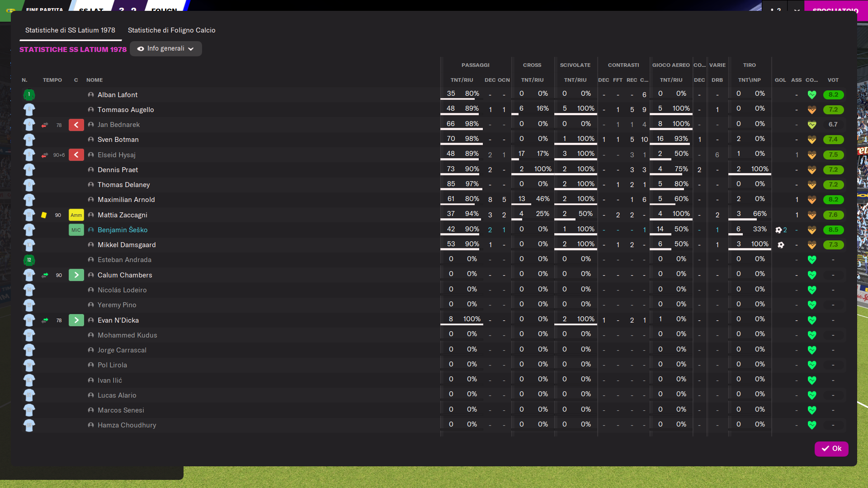Click Tommaso Augello shirt icon

29,110
